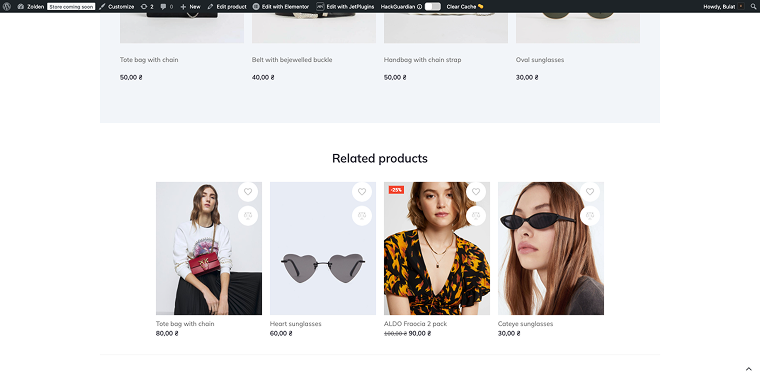Viewport: 760px width, 380px height.
Task: Add ALDO Fraocia 2 pack to wishlist
Action: tap(475, 192)
